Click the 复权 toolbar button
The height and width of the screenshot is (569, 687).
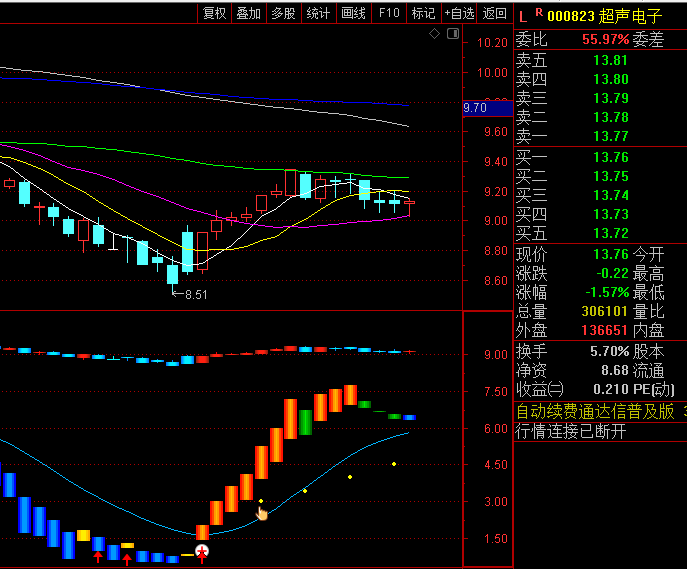[214, 13]
